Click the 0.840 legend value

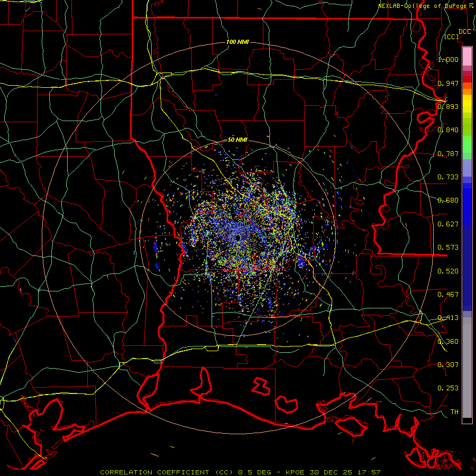coord(448,130)
